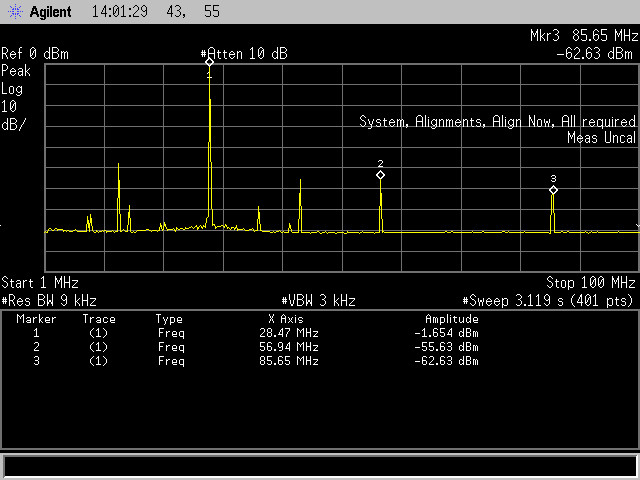Click the Meas Uncal warning text
The image size is (640, 480).
602,138
